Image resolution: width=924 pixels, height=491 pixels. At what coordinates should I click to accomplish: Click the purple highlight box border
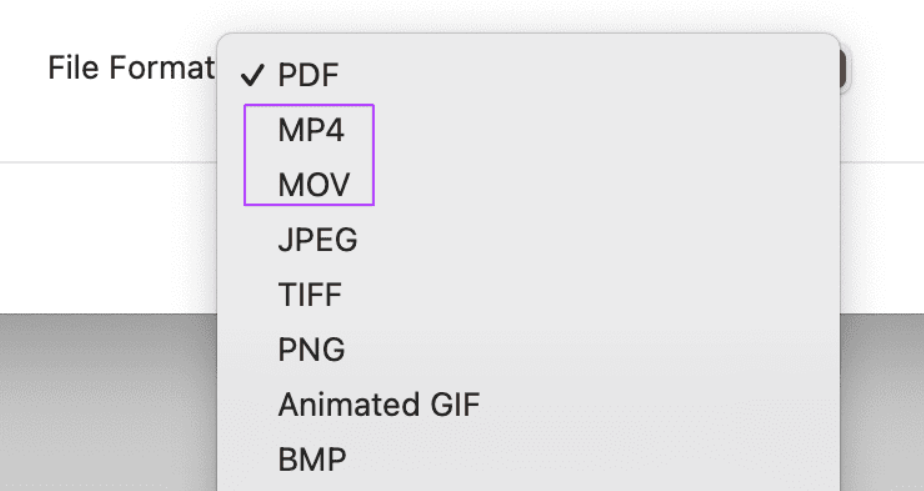pyautogui.click(x=373, y=155)
